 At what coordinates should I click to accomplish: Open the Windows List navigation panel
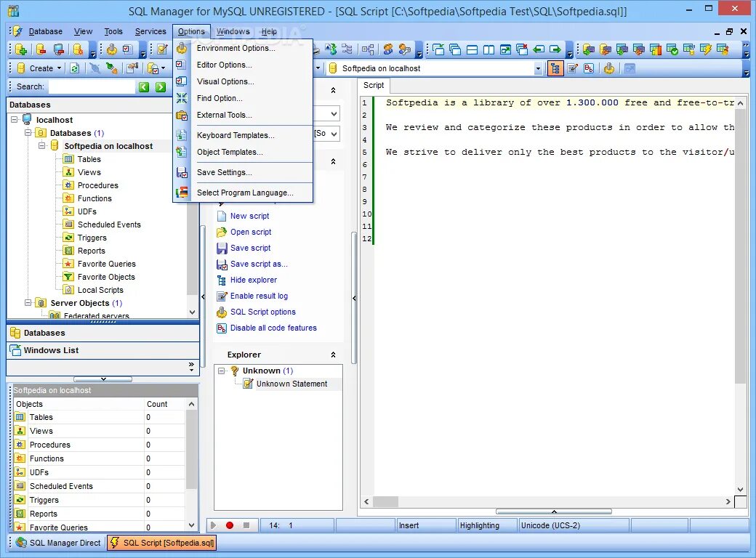click(x=102, y=350)
